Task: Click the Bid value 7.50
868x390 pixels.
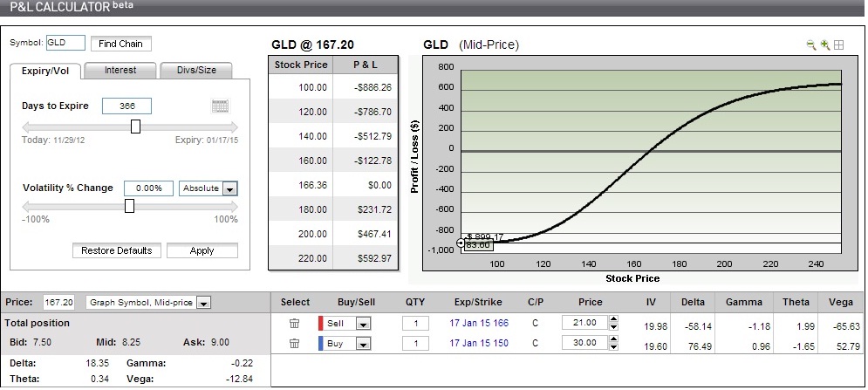Action: tap(42, 342)
